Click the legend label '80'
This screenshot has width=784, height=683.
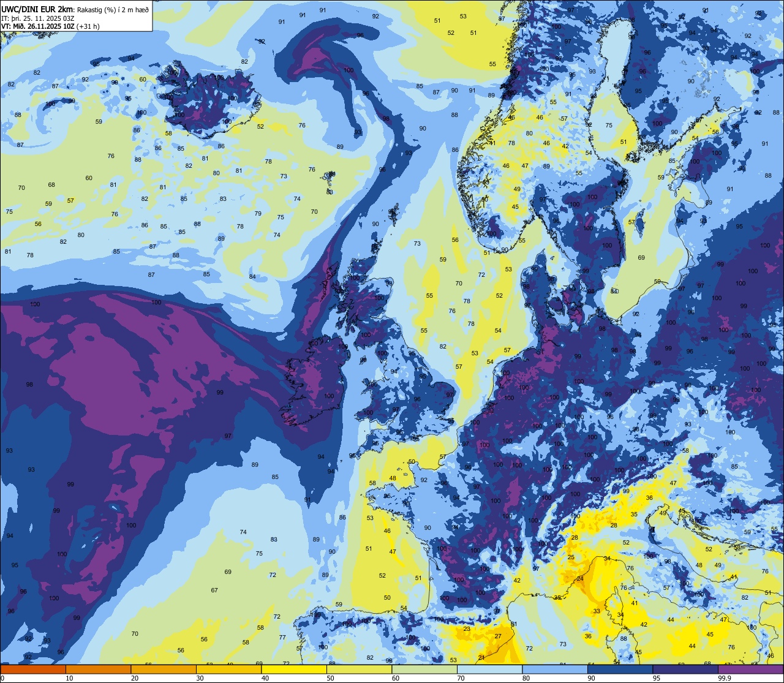coord(526,678)
